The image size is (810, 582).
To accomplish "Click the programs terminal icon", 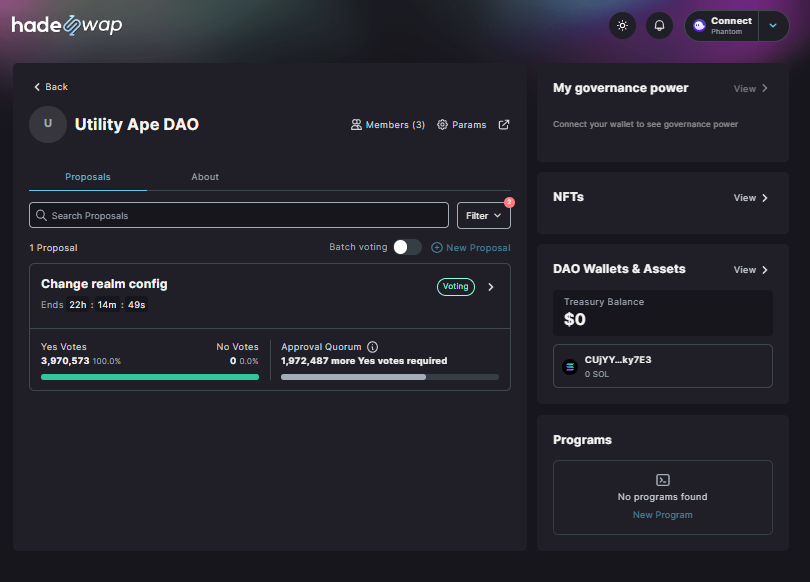I will click(663, 480).
